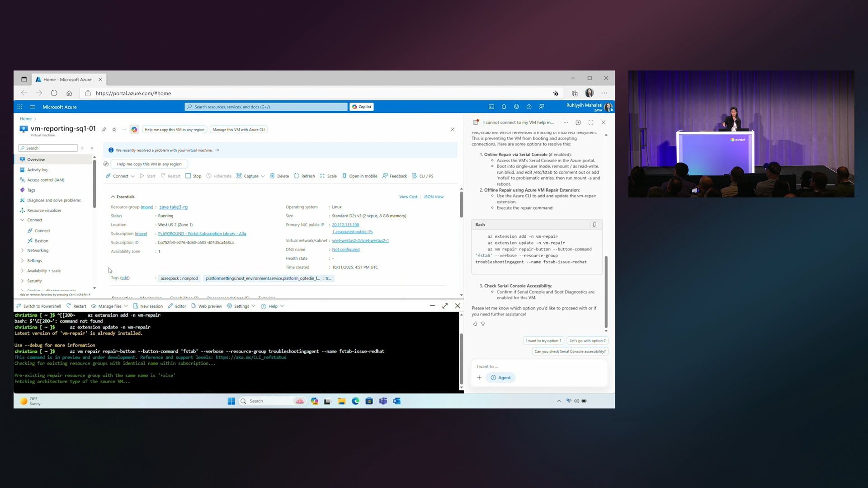
Task: Maximize the Cloud Shell terminal pane
Action: (445, 306)
